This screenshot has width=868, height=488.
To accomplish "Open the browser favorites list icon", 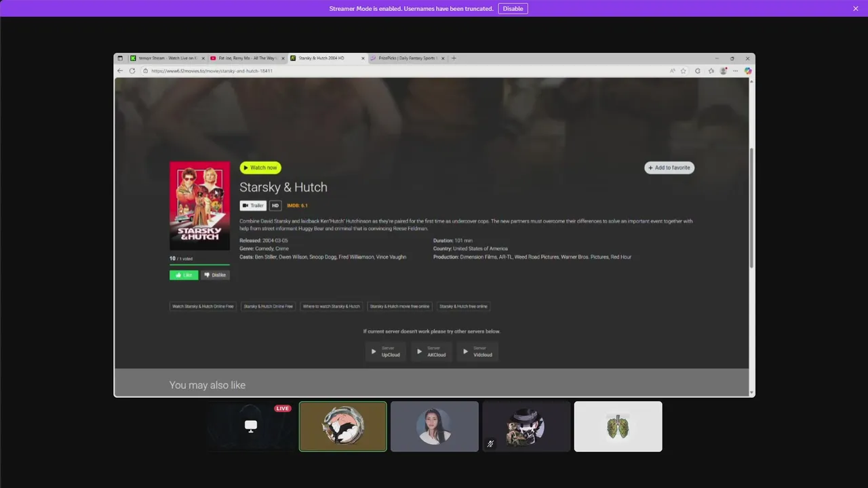I will (x=711, y=70).
